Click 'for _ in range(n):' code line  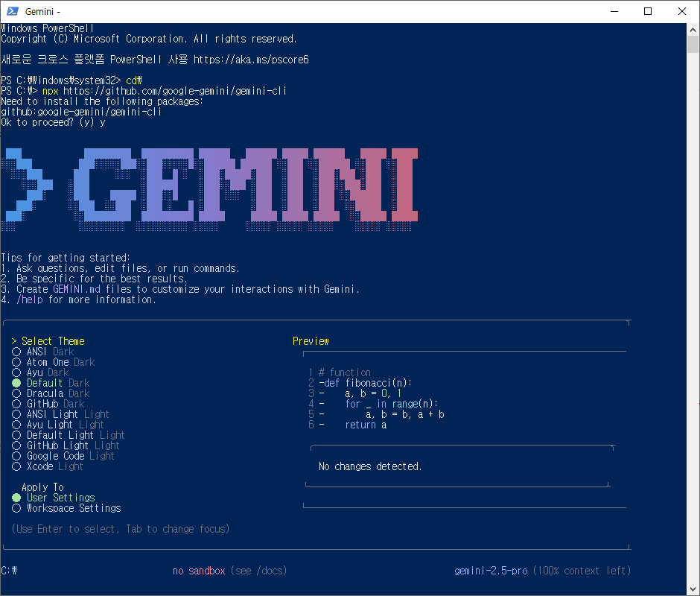pyautogui.click(x=391, y=404)
